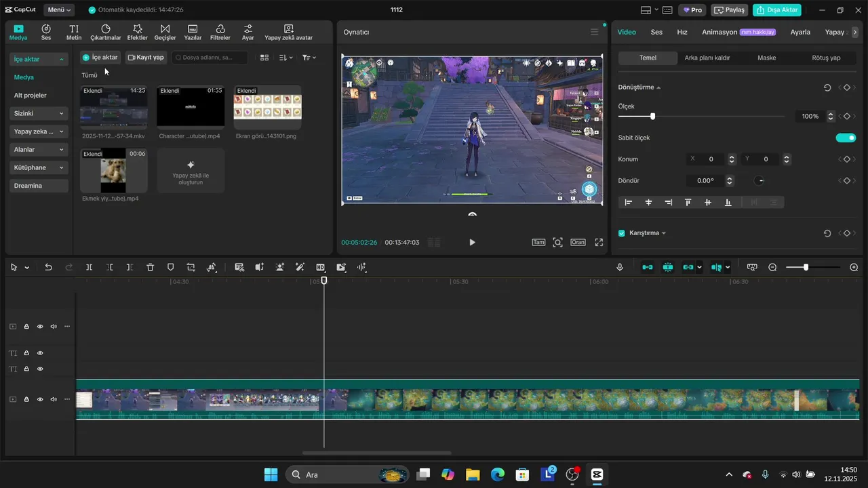Mute the main video track audio

(x=54, y=400)
